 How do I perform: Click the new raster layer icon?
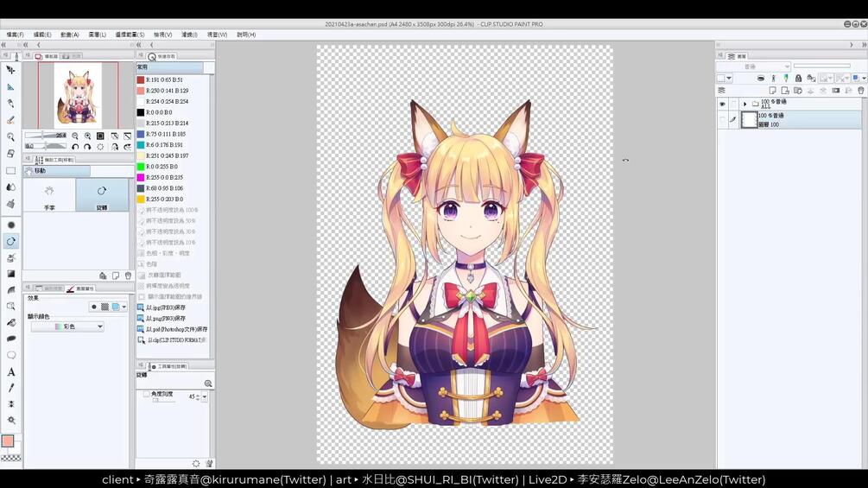[x=772, y=90]
